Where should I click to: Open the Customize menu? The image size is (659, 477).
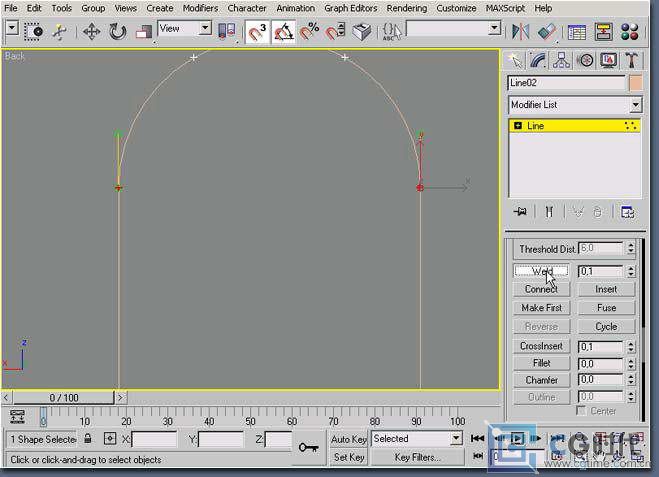click(x=456, y=8)
